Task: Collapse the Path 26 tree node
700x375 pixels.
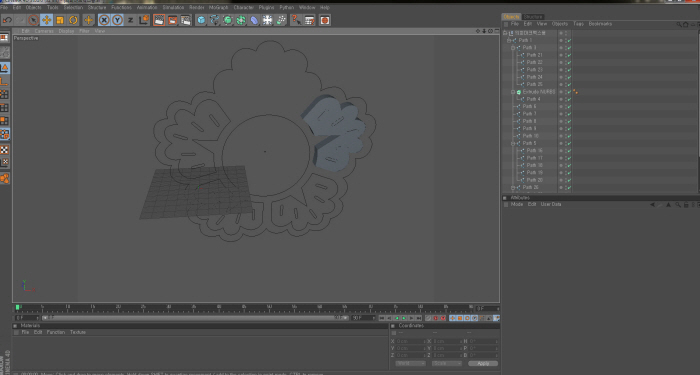Action: [x=513, y=188]
